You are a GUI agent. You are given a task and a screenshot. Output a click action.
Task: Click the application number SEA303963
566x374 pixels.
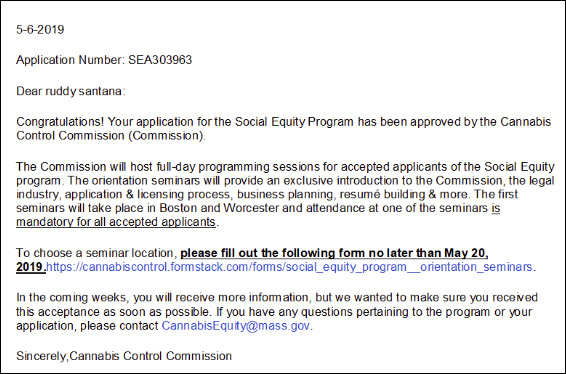(160, 60)
